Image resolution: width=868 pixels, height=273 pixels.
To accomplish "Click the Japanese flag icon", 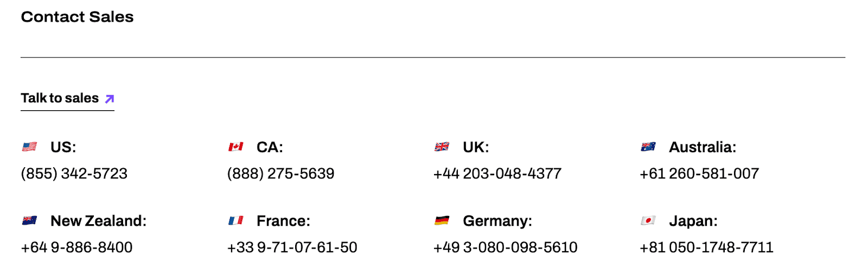I will click(x=648, y=220).
